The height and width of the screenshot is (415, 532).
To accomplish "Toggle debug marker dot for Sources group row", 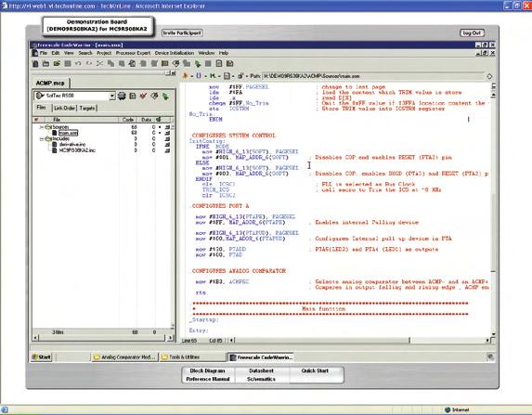I will pyautogui.click(x=160, y=127).
